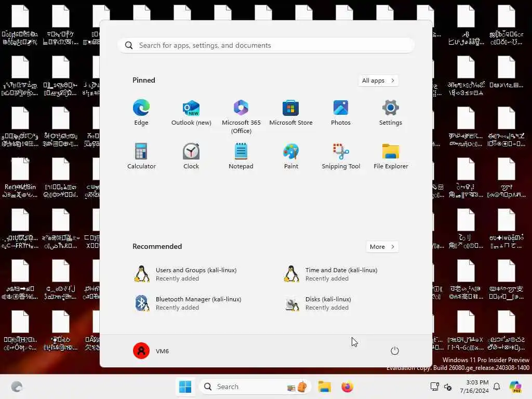Viewport: 532px width, 399px height.
Task: Launch Notepad from pinned apps
Action: coord(241,156)
